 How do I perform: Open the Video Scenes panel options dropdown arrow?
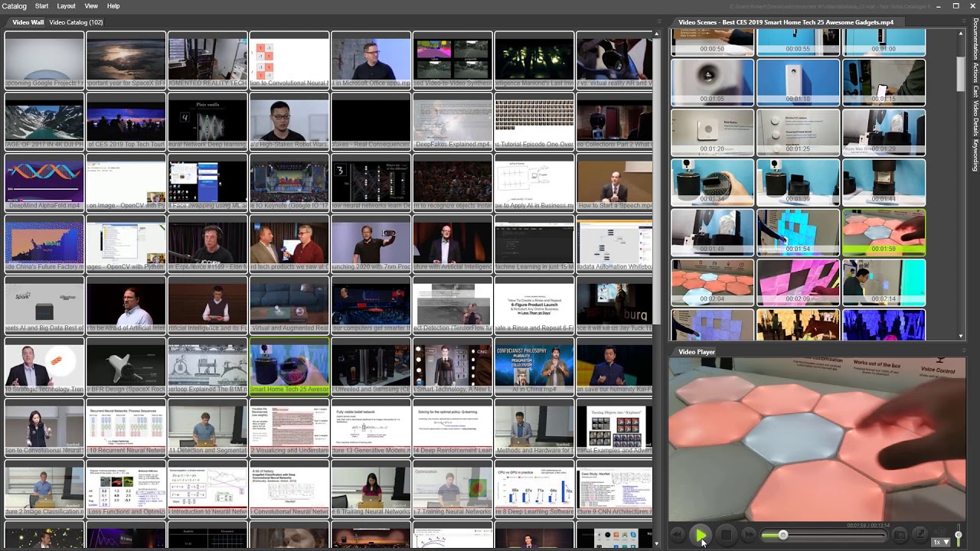click(x=962, y=22)
